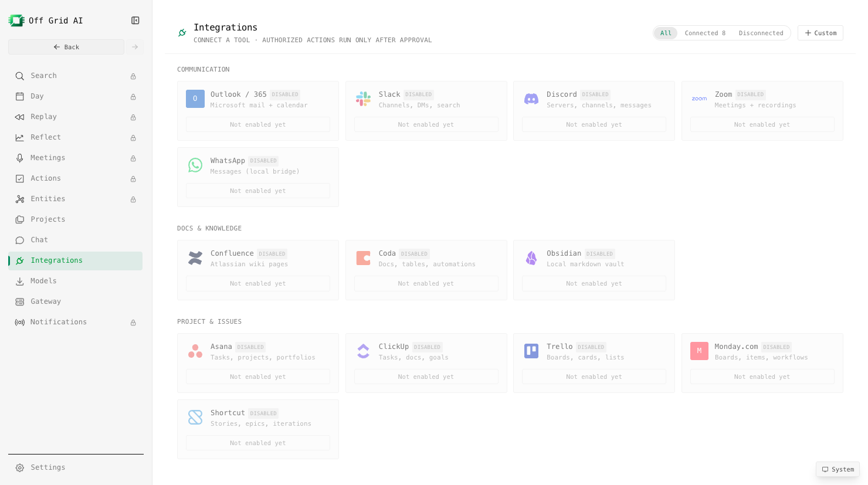Image resolution: width=868 pixels, height=485 pixels.
Task: Click Not enabled yet under Outlook / 365
Action: click(x=258, y=124)
